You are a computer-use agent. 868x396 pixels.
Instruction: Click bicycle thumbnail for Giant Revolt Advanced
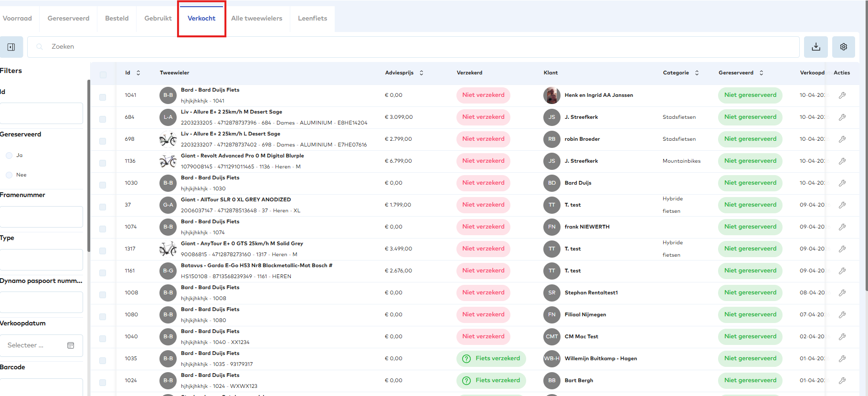click(x=168, y=161)
